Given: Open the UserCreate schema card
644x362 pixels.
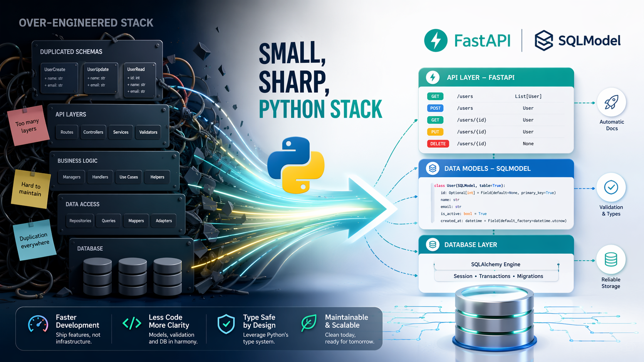Looking at the screenshot, I should point(59,78).
